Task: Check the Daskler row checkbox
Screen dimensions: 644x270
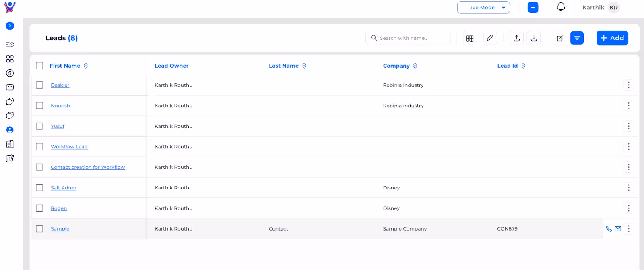Action: (x=39, y=85)
